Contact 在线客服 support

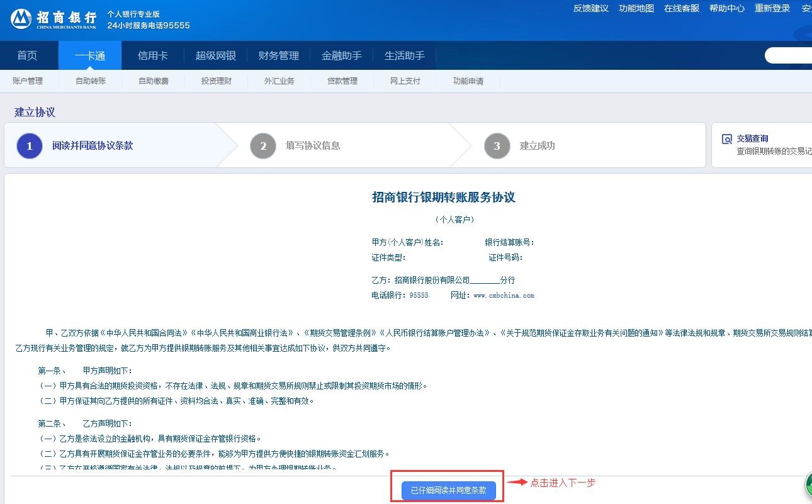(x=682, y=8)
